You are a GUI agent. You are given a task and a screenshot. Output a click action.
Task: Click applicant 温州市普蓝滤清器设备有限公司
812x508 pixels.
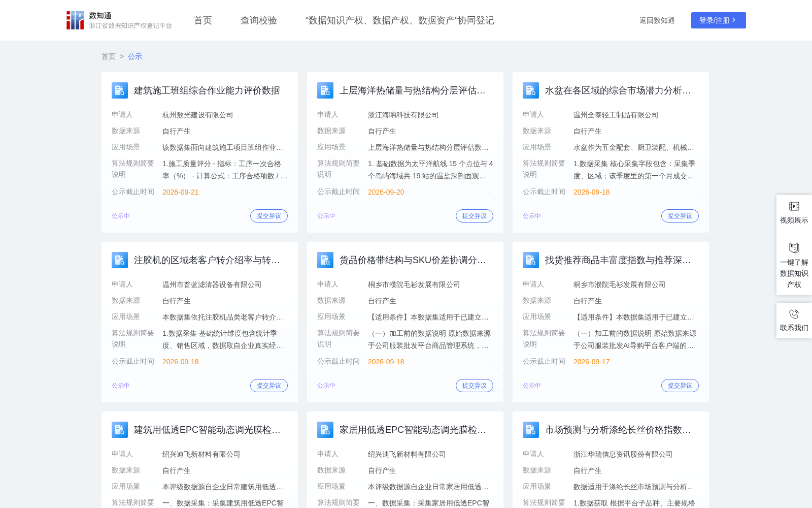click(x=212, y=285)
